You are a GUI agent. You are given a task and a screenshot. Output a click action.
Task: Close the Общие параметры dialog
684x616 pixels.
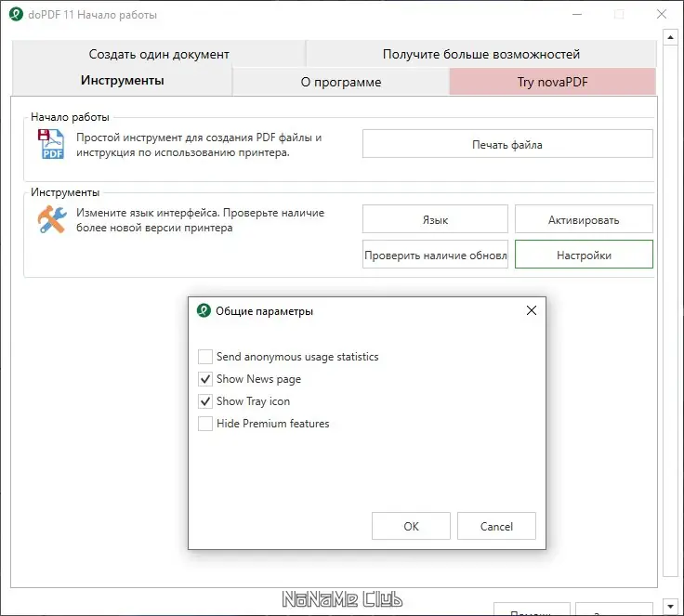[x=532, y=310]
